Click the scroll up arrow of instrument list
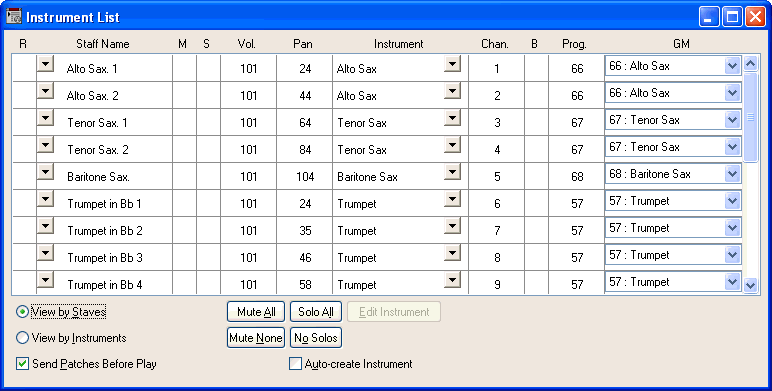Screen dimensions: 772x391 pos(750,64)
